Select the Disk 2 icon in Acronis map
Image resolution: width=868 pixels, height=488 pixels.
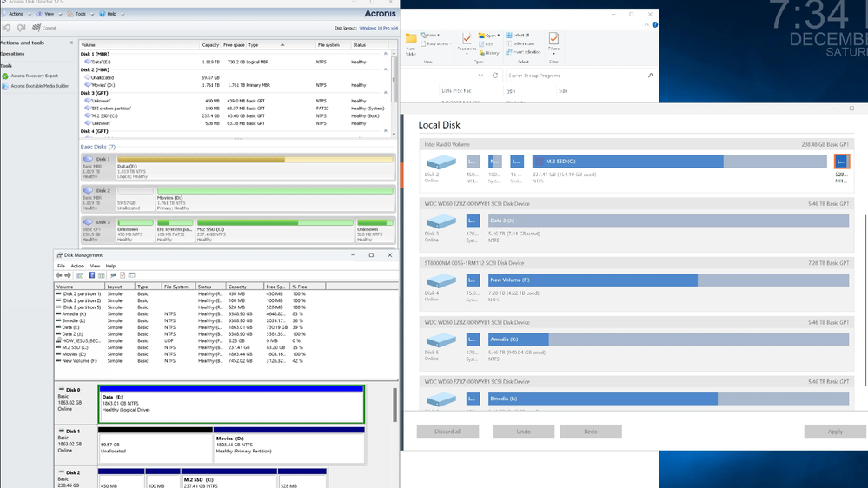(88, 190)
